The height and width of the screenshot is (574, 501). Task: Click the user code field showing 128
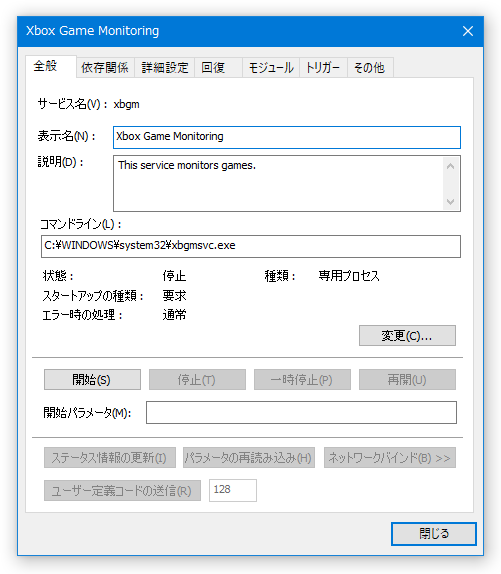coord(233,490)
